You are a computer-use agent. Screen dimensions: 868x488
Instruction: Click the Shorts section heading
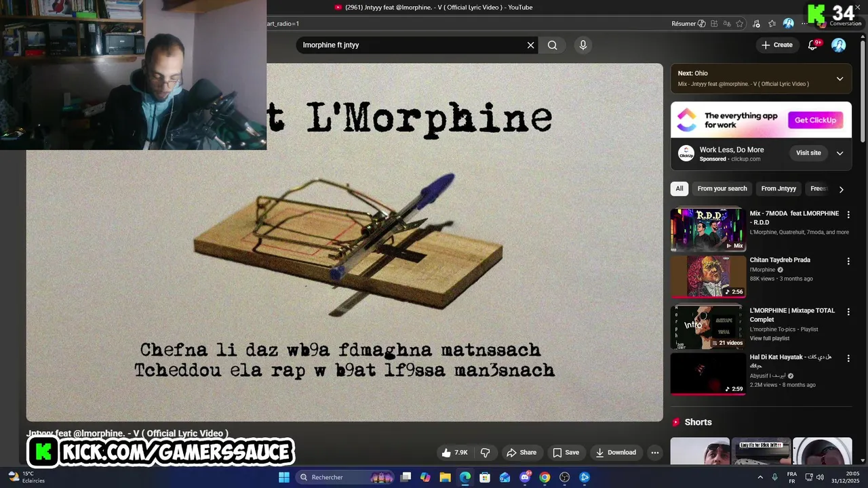pos(698,422)
